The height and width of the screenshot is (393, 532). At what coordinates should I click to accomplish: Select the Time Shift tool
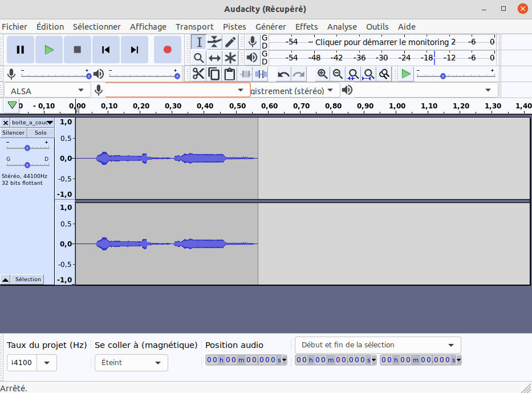click(214, 58)
